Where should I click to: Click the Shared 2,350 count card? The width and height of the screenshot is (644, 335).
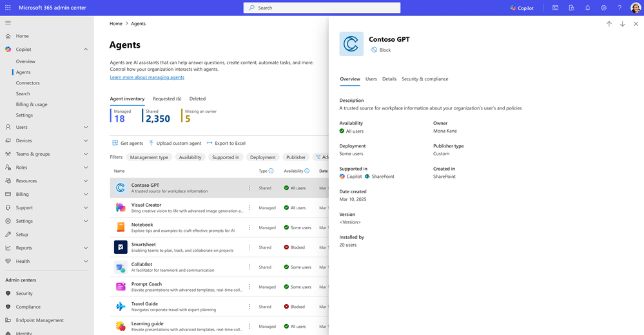click(x=157, y=116)
